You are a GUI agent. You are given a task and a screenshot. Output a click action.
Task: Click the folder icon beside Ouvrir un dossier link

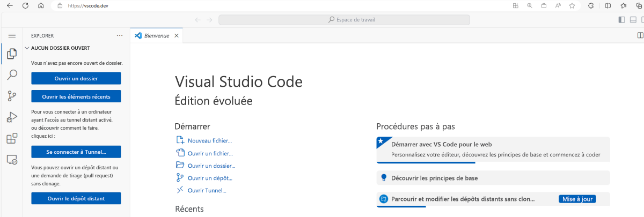tap(180, 166)
